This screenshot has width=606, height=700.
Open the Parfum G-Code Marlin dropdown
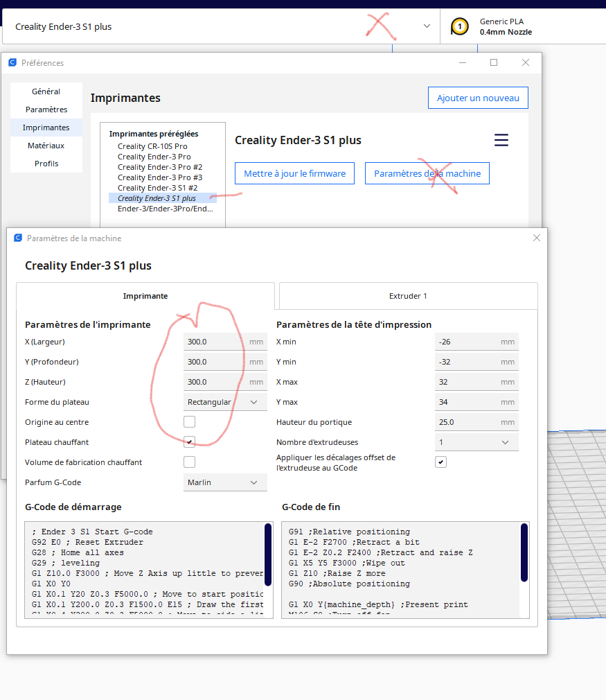pos(225,482)
